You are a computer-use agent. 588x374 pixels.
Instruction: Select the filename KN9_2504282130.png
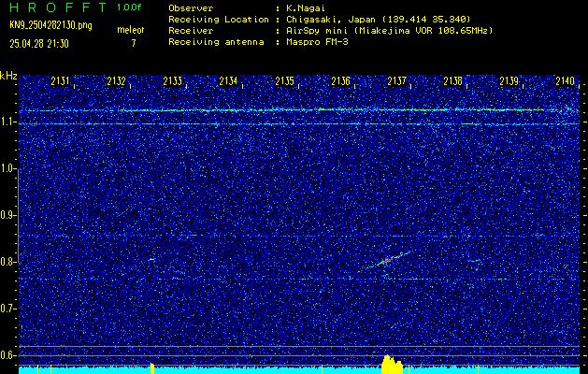pos(50,25)
